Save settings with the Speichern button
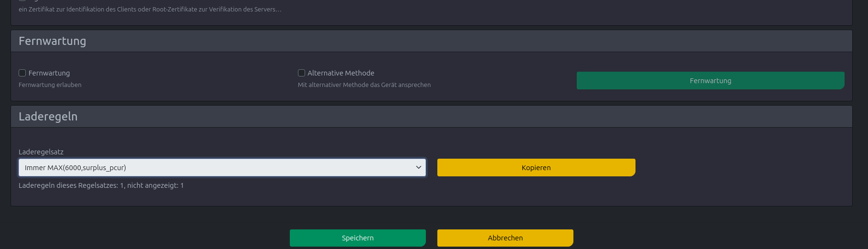This screenshot has width=868, height=249. pyautogui.click(x=358, y=238)
